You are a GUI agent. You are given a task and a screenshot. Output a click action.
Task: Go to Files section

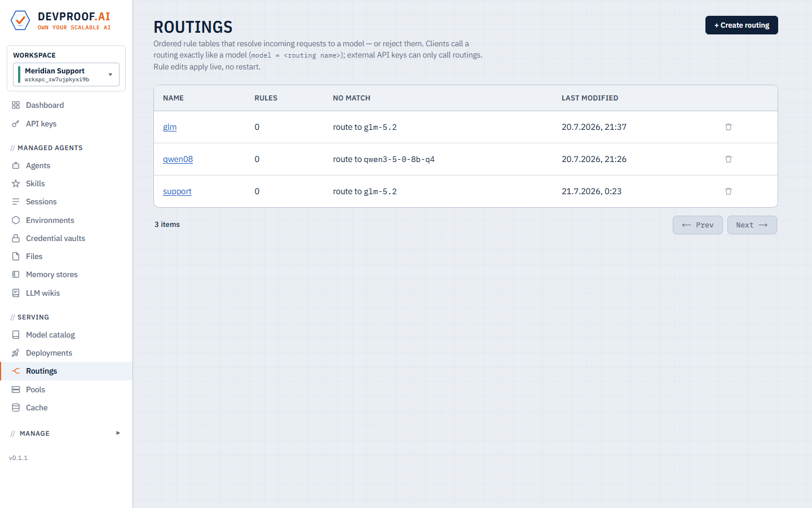pyautogui.click(x=66, y=256)
